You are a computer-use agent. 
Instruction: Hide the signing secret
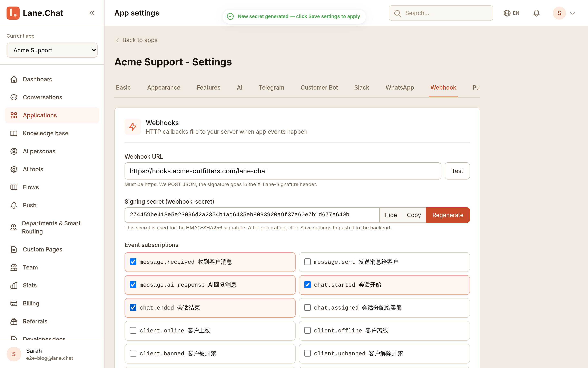coord(390,215)
